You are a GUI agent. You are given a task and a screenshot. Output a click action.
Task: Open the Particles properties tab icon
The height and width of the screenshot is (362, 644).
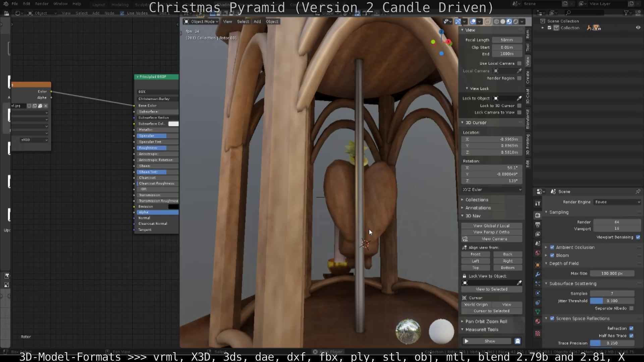click(538, 284)
